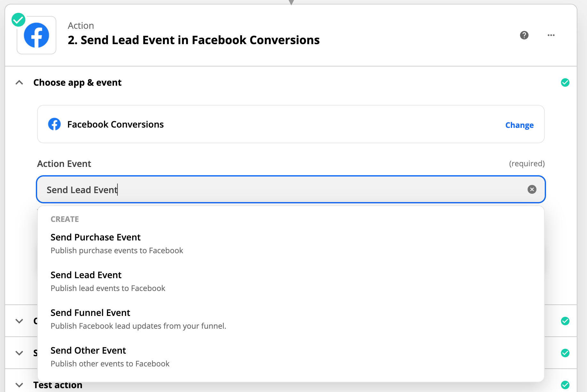The width and height of the screenshot is (587, 392).
Task: Click the Facebook icon inside the app card
Action: tap(54, 124)
